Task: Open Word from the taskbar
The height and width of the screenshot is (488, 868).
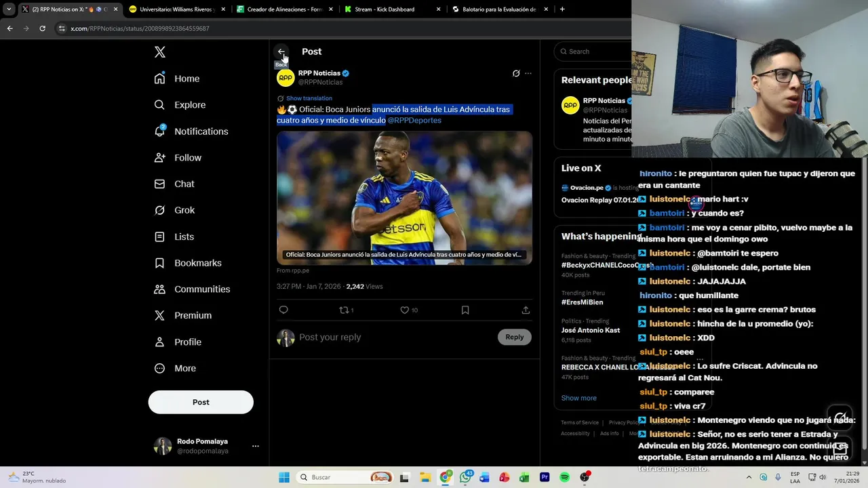Action: tap(485, 477)
